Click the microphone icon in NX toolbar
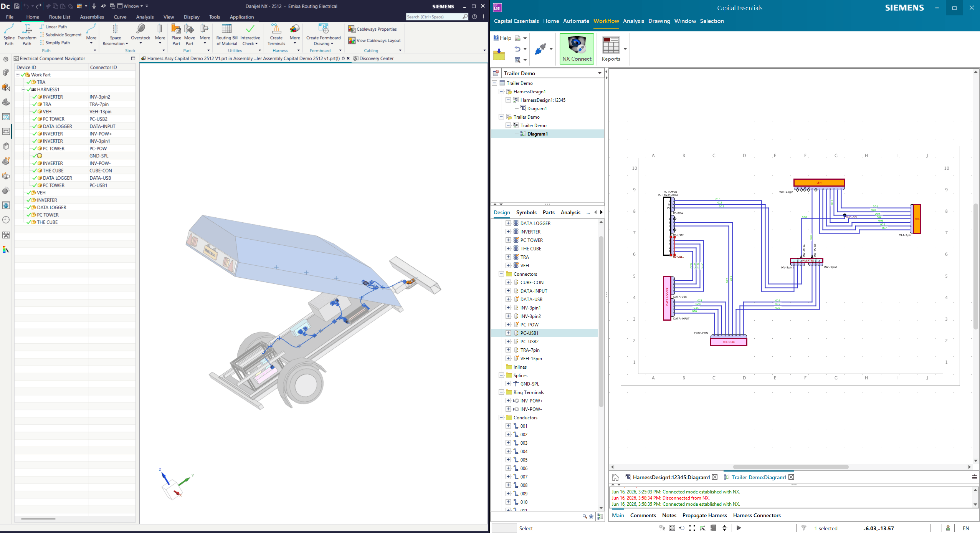This screenshot has height=533, width=980. [94, 6]
